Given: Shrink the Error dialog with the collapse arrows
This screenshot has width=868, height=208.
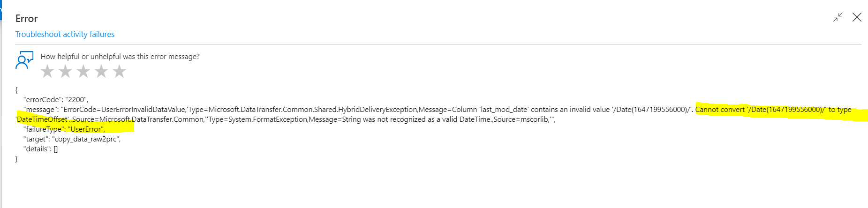Looking at the screenshot, I should (838, 17).
